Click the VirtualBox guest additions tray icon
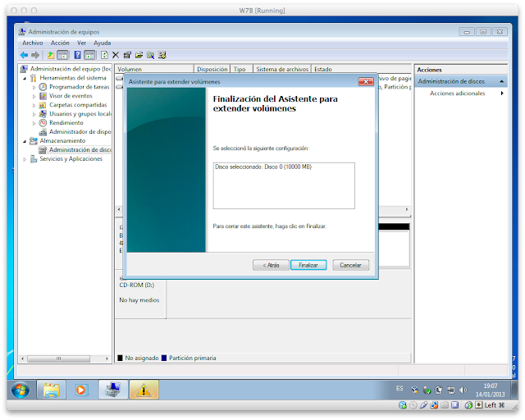525x420 pixels. click(415, 390)
